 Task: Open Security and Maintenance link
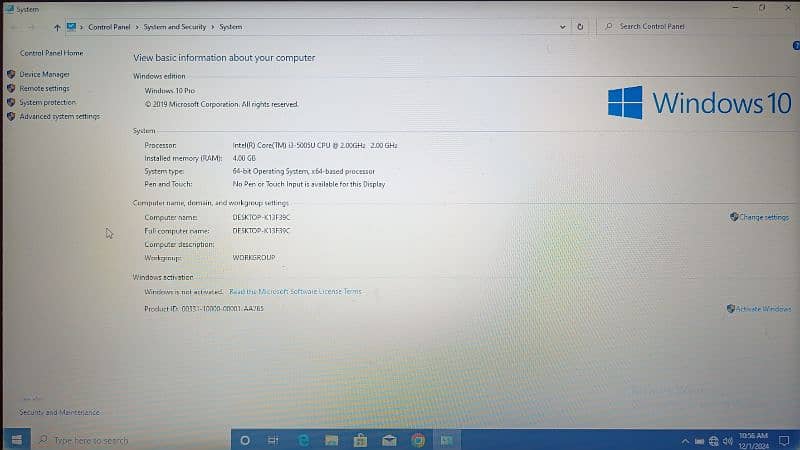[x=59, y=412]
